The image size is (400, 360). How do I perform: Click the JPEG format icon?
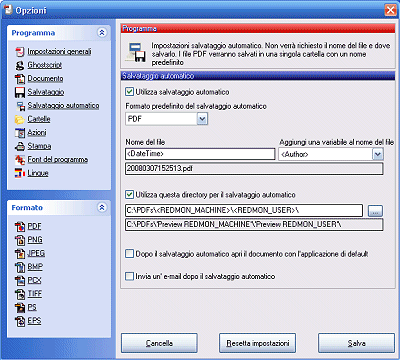click(20, 254)
